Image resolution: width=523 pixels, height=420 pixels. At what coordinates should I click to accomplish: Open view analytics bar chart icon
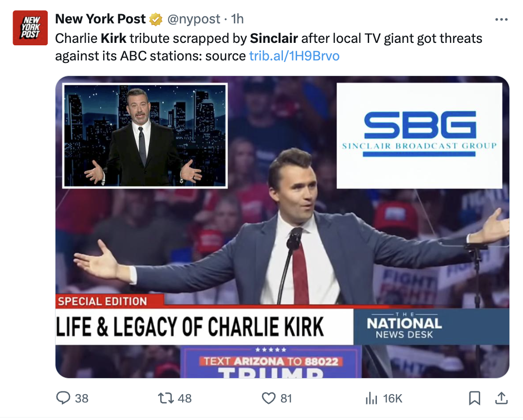(372, 398)
